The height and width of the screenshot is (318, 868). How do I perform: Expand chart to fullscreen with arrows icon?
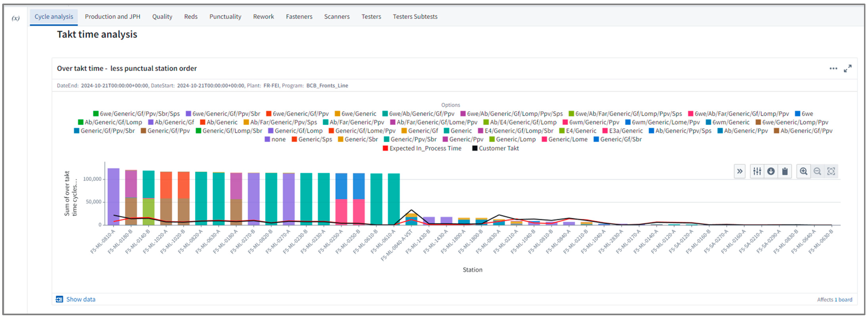(x=847, y=69)
